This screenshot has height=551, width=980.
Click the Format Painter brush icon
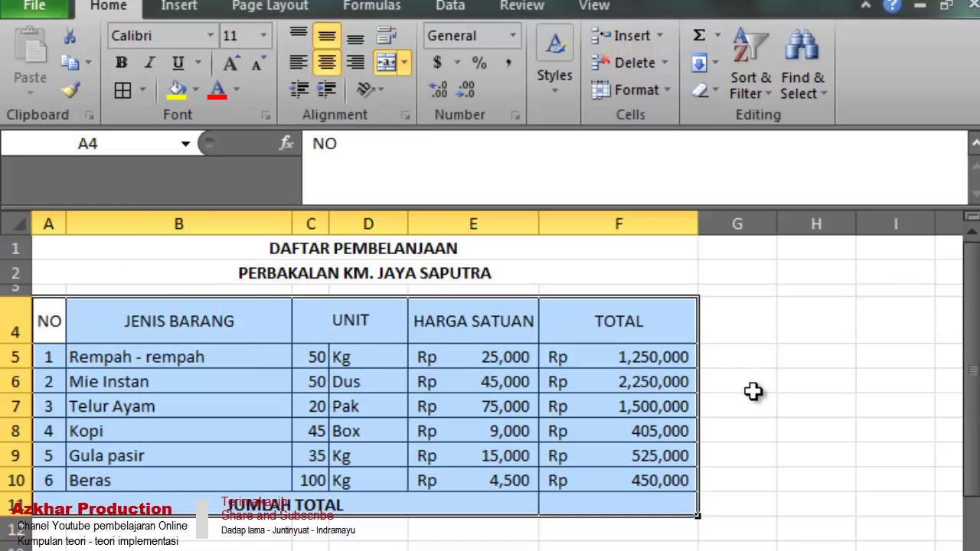70,90
